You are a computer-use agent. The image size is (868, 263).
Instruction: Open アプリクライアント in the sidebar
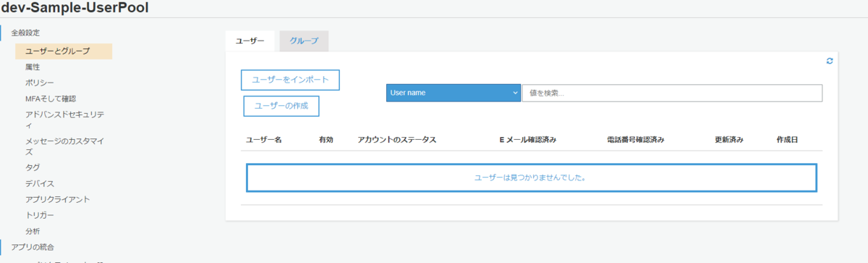pyautogui.click(x=58, y=199)
